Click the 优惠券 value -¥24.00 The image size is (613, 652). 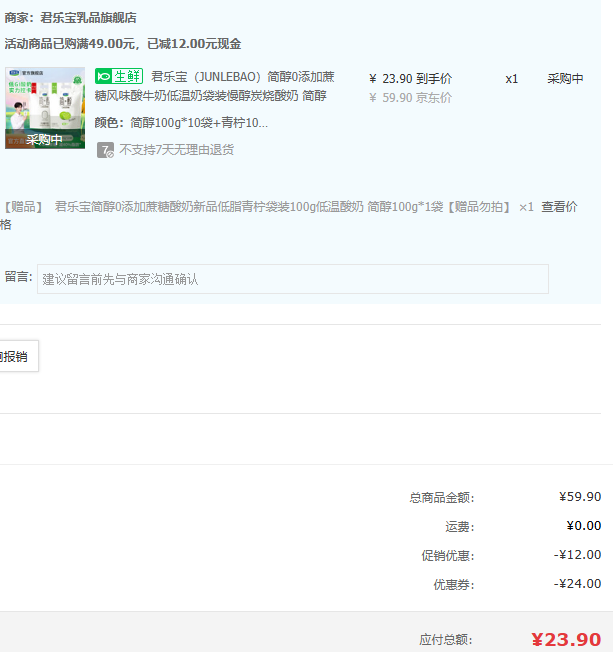click(577, 584)
